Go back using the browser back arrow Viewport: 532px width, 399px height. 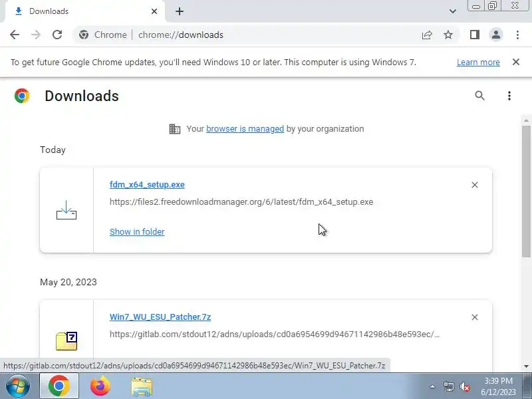[15, 35]
